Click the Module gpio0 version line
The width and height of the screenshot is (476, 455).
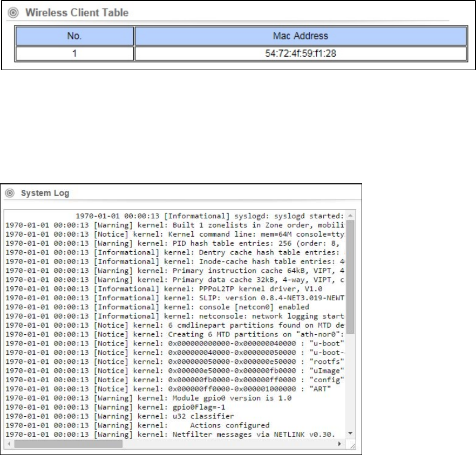[148, 398]
